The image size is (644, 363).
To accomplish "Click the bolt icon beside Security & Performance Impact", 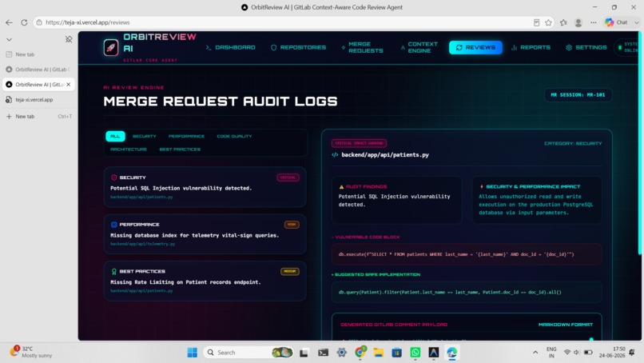I will [482, 186].
